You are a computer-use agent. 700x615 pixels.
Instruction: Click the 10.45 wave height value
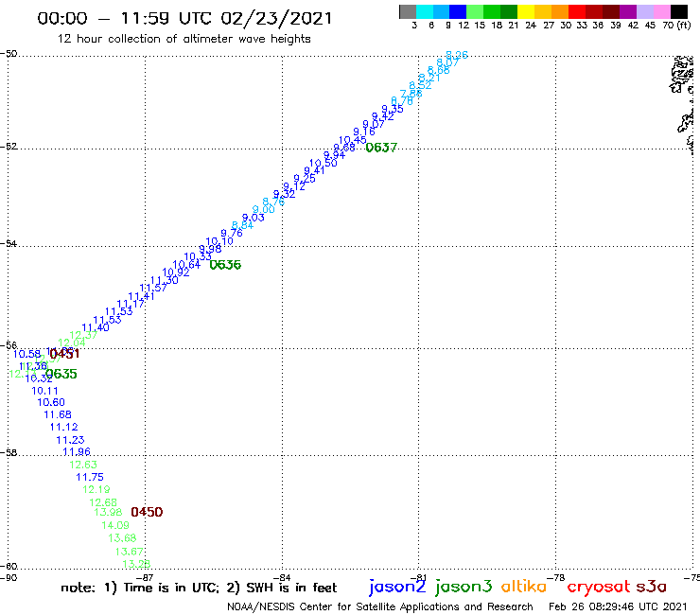[353, 141]
